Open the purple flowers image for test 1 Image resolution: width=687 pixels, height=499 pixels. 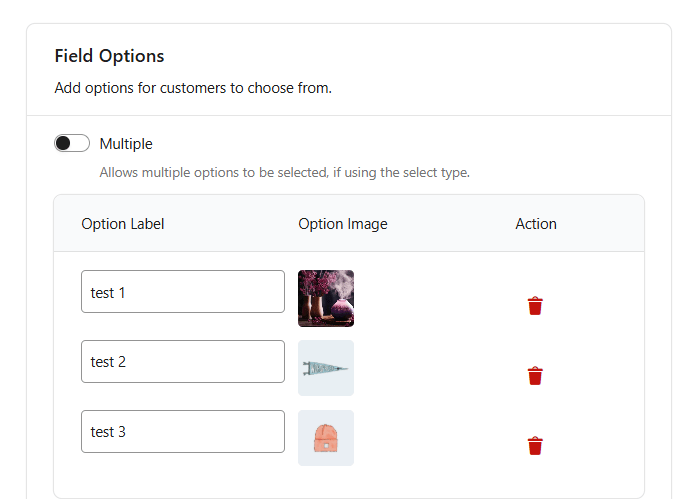click(x=326, y=298)
